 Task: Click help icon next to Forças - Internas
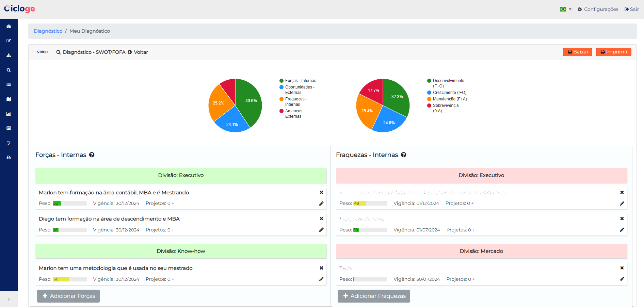coord(92,155)
